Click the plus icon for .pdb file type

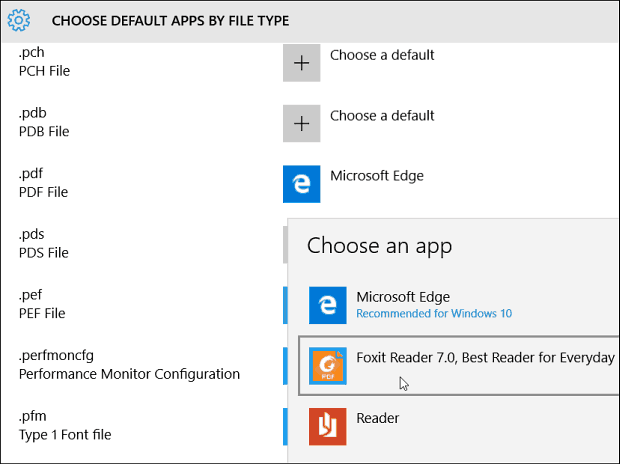[301, 123]
